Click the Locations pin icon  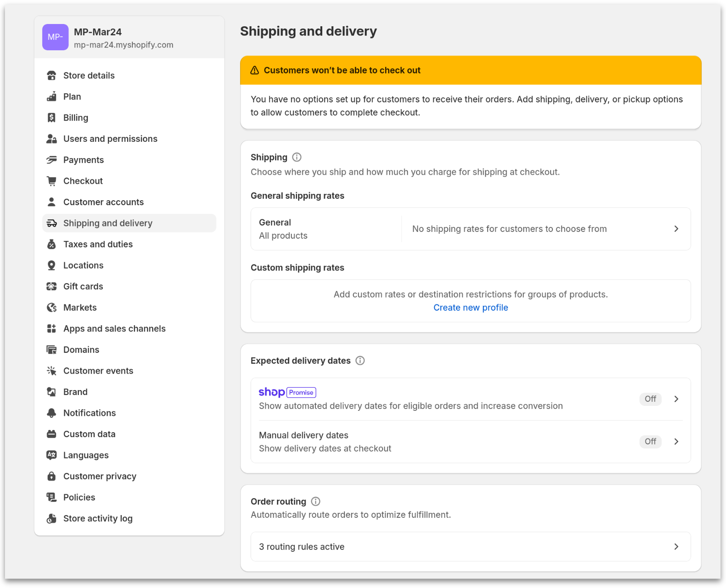(x=52, y=265)
